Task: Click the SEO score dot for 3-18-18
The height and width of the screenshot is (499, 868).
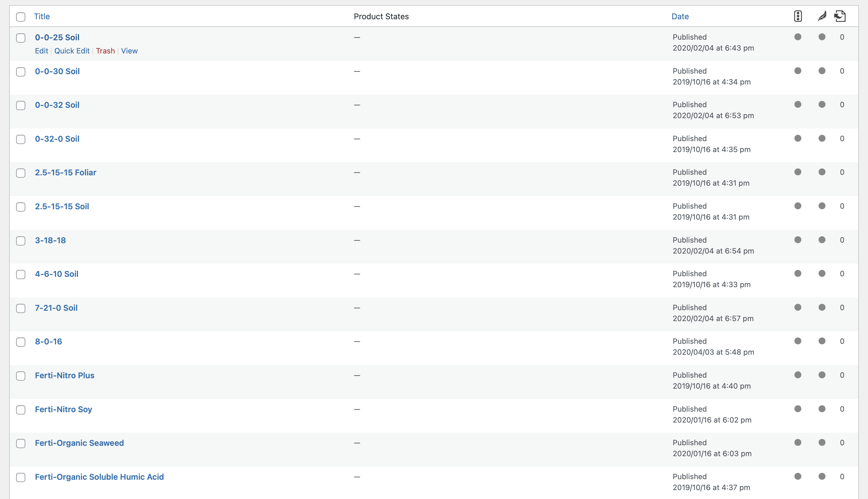Action: click(x=798, y=240)
